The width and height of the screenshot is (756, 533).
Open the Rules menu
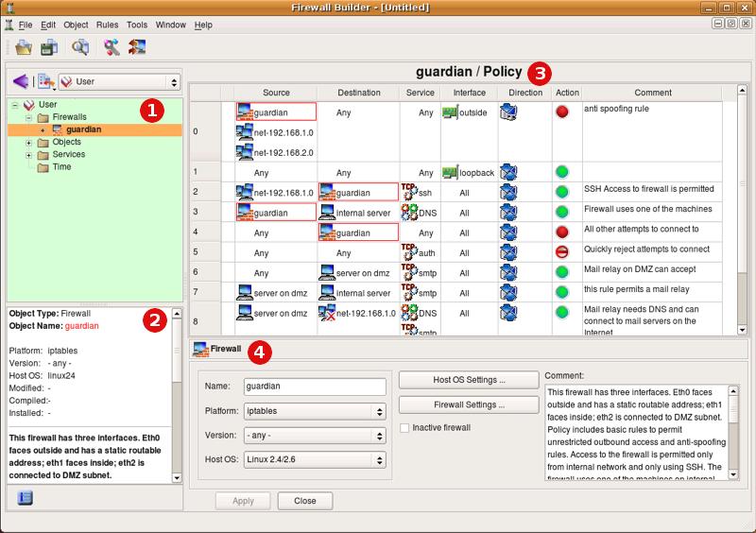point(107,25)
